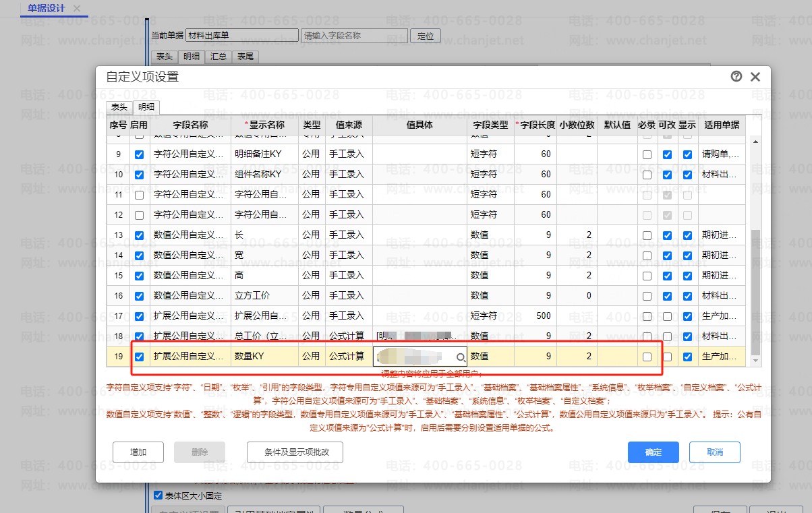The height and width of the screenshot is (513, 812).
Task: Click the 显示名称 field 数量KY
Action: (x=264, y=357)
